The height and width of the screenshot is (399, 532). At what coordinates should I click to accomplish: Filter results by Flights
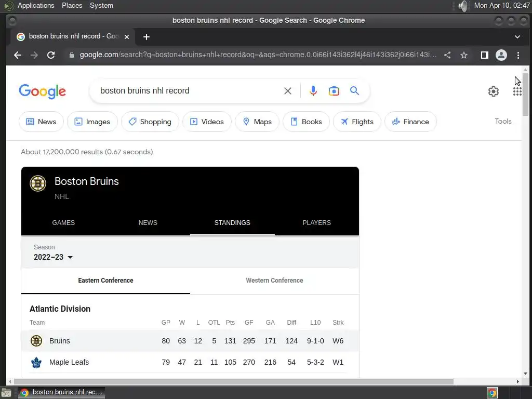point(357,122)
